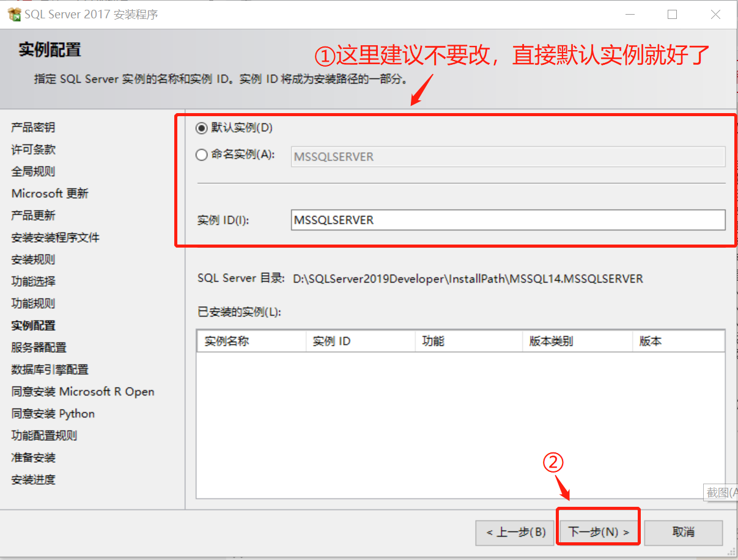Click the 实例名称 column header

pyautogui.click(x=251, y=341)
